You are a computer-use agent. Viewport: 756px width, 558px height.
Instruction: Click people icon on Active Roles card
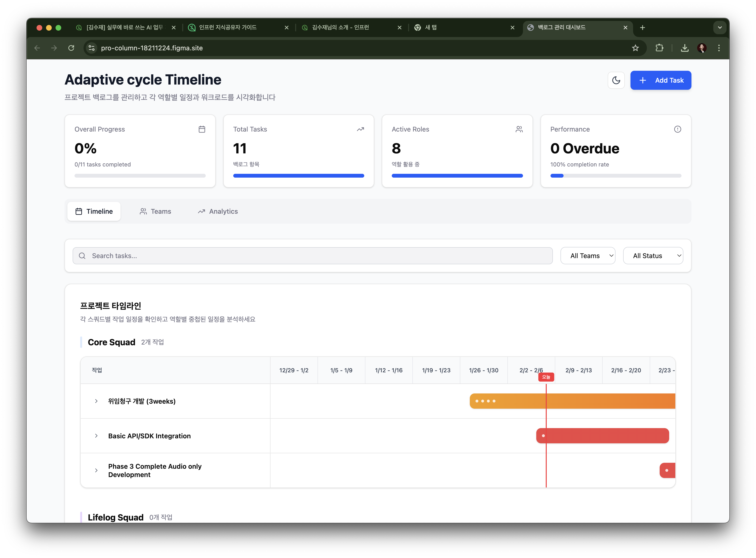[519, 129]
